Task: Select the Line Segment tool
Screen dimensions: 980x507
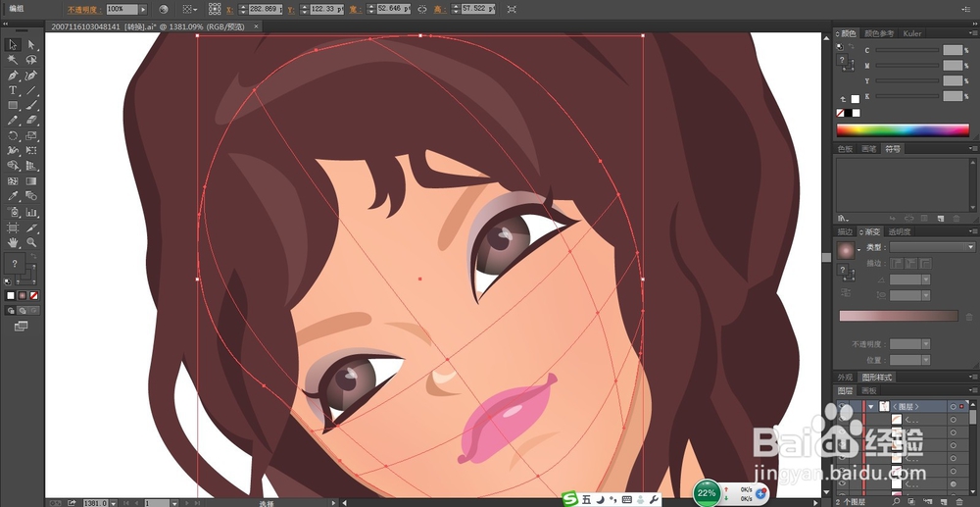Action: (x=31, y=90)
